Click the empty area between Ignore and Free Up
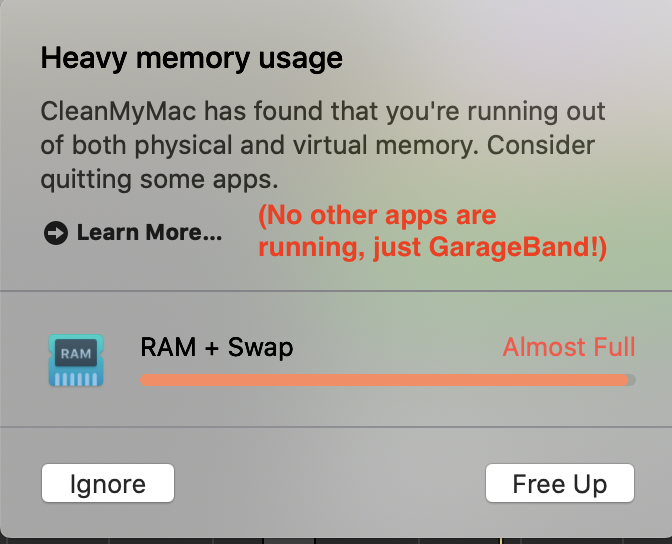672x544 pixels. [x=330, y=484]
